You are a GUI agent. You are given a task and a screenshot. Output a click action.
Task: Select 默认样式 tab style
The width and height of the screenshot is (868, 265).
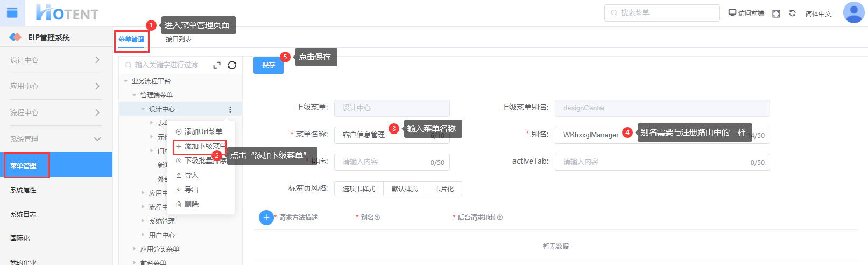[405, 189]
